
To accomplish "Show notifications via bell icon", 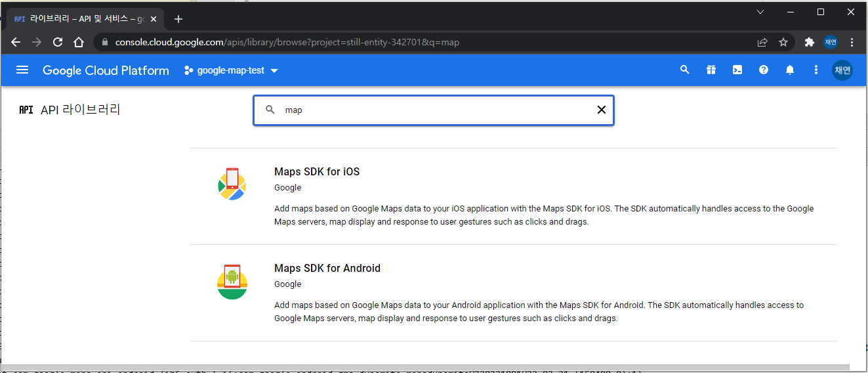I will coord(790,70).
